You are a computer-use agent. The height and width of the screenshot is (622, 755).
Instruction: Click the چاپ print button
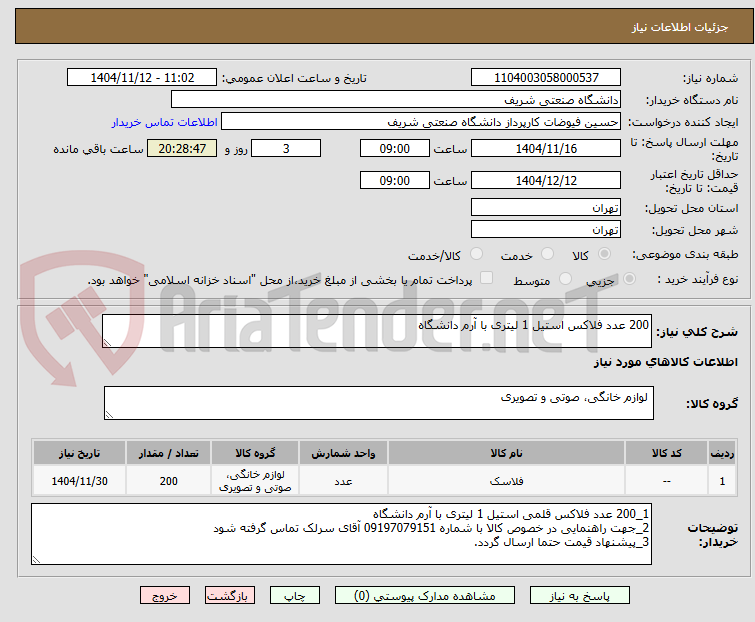[x=295, y=596]
